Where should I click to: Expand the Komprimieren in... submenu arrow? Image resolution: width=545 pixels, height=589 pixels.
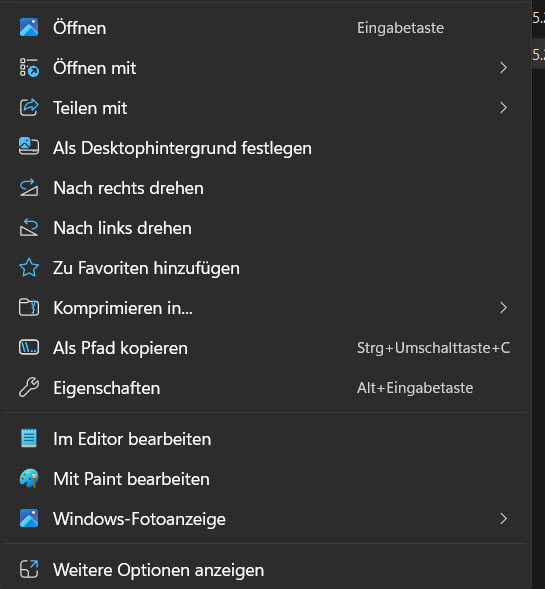503,308
